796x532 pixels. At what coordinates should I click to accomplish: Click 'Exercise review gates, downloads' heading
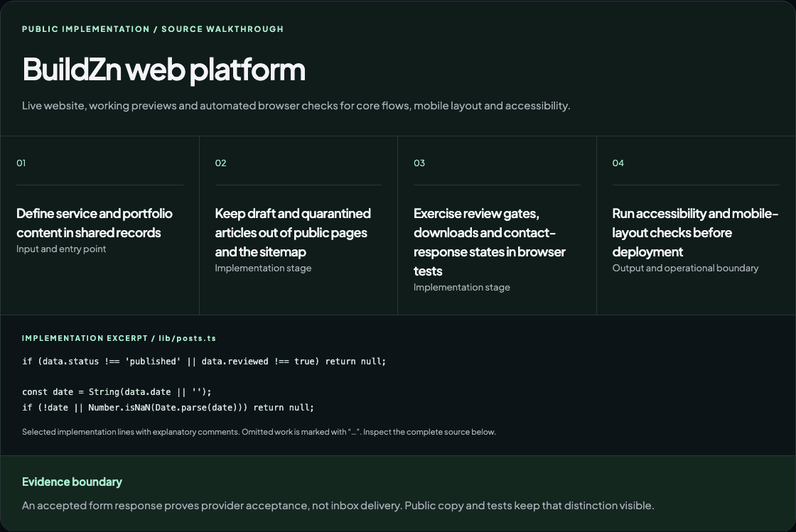coord(490,242)
